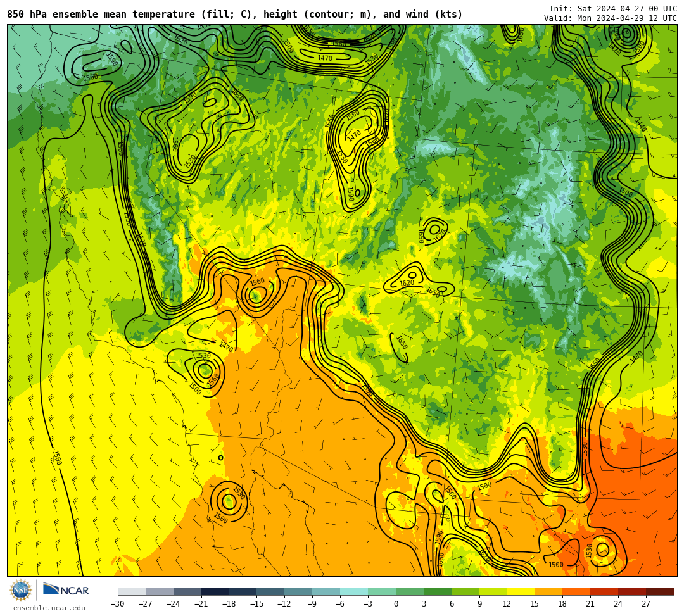684x616 pixels.
Task: Select the Init: Sat 2024-04-27 00 UTC text
Action: [613, 9]
